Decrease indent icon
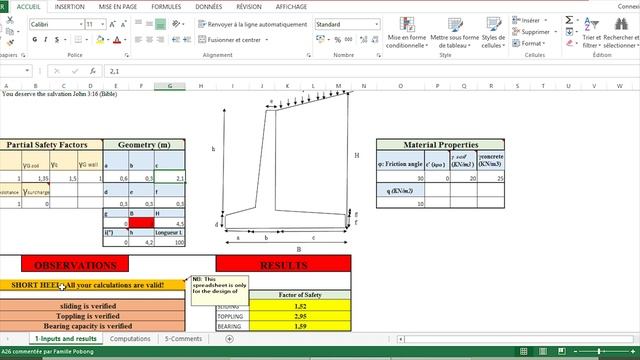Image resolution: width=640 pixels, height=360 pixels. click(x=176, y=40)
